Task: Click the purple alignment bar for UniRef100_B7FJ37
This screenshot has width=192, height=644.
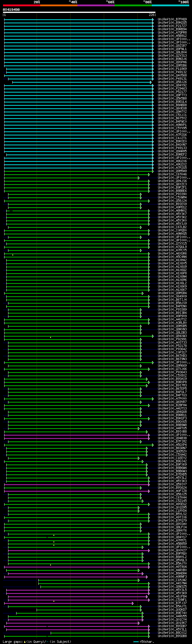Action: [69, 603]
